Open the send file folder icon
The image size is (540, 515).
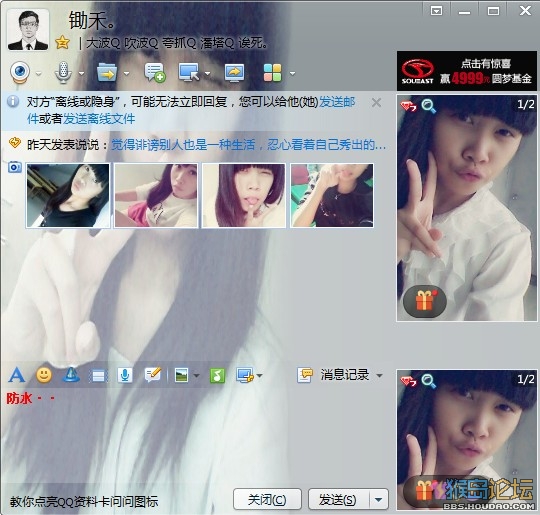point(107,73)
